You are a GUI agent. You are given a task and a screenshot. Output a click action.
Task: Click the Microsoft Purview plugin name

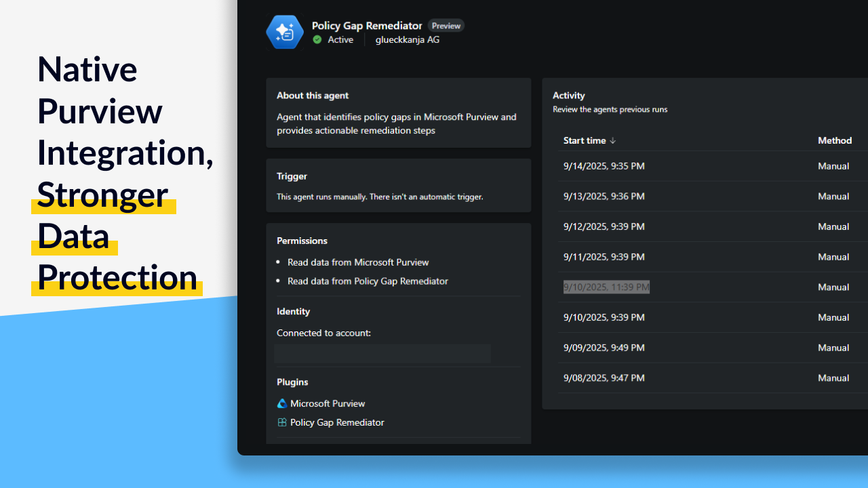328,403
